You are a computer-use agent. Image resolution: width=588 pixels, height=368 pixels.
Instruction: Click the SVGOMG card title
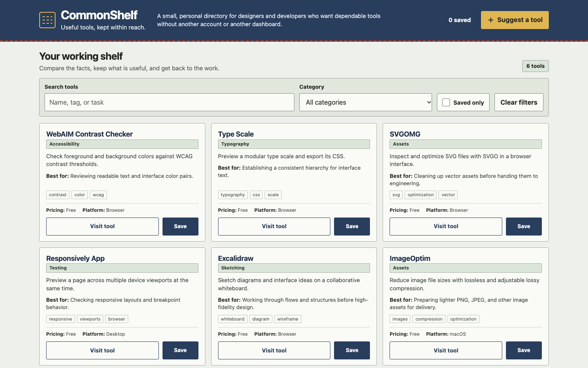405,134
